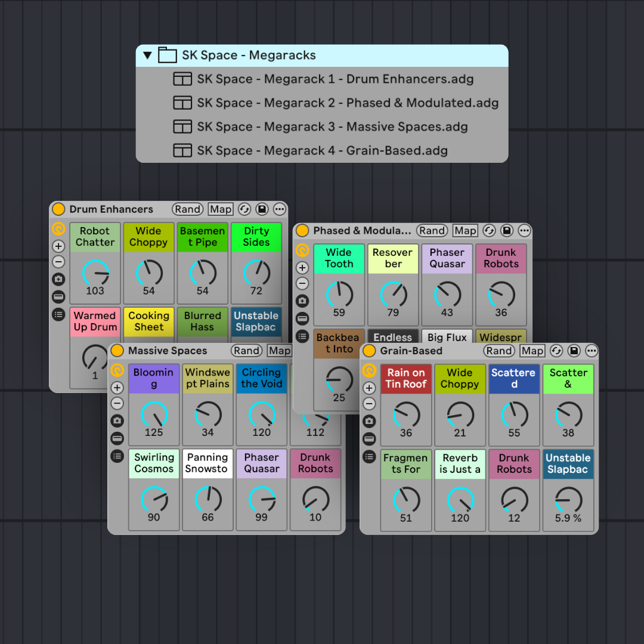Open the Drum Enhancers rack options menu

[x=278, y=209]
